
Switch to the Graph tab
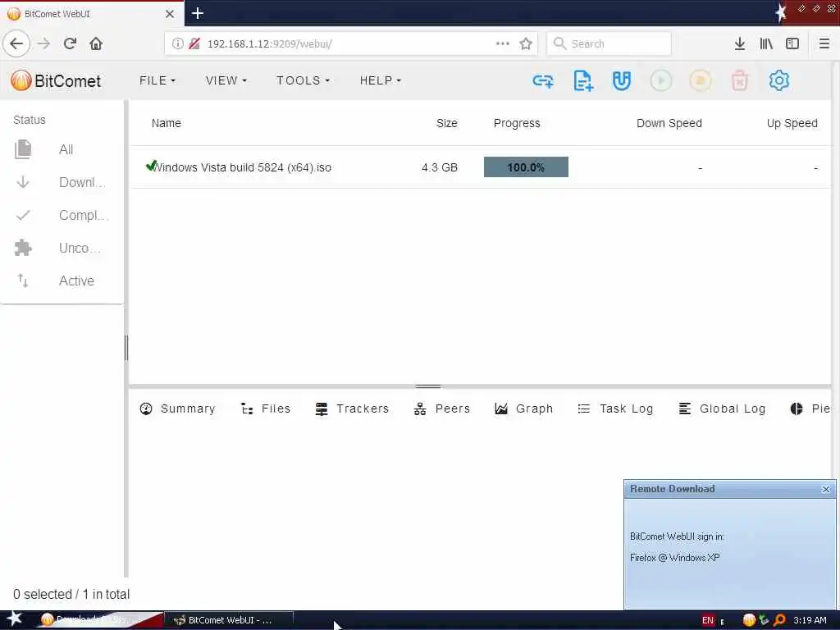[523, 409]
